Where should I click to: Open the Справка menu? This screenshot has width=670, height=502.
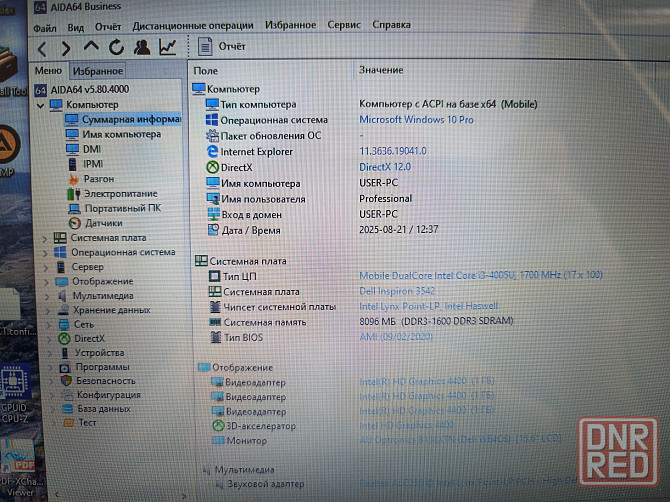tap(391, 24)
